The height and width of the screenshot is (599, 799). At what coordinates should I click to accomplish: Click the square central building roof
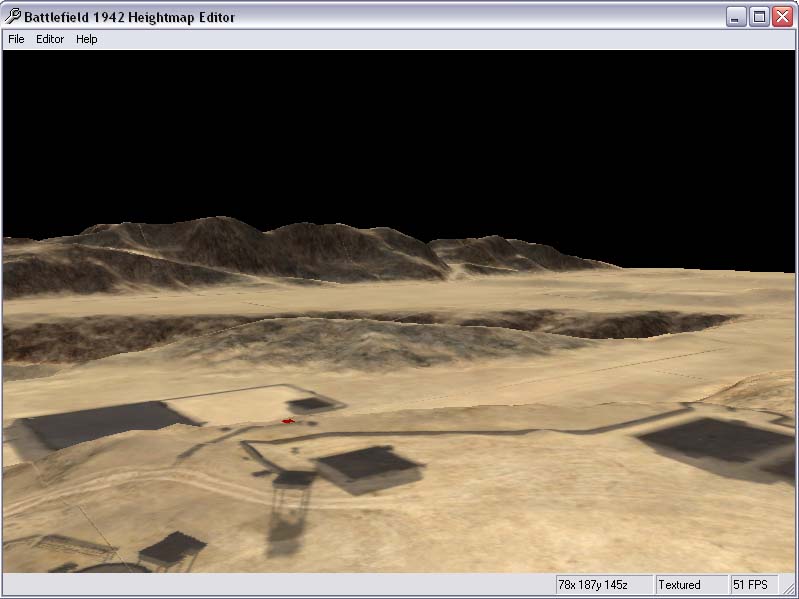click(x=367, y=464)
